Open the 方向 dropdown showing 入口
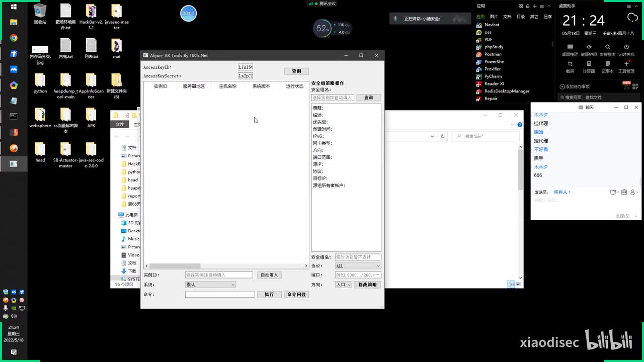 tap(344, 285)
